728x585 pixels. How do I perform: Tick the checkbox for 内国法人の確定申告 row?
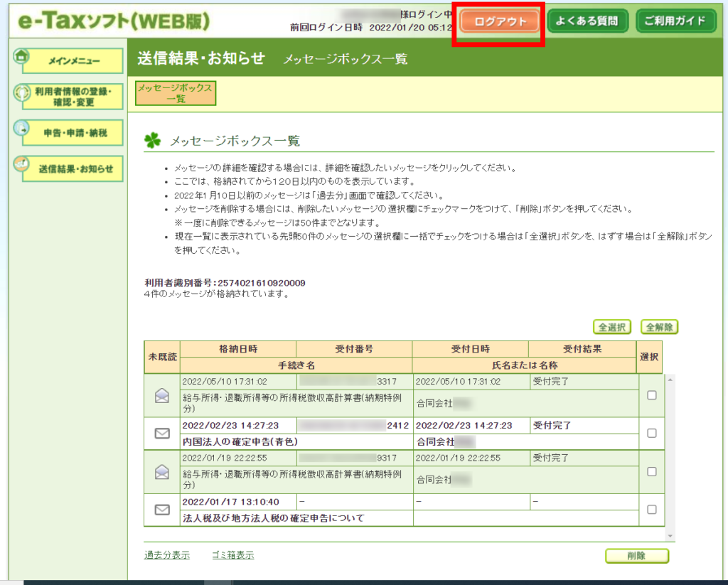coord(651,433)
